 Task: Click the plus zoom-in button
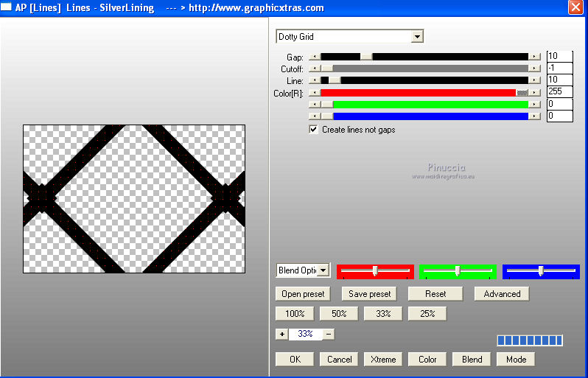[x=282, y=334]
